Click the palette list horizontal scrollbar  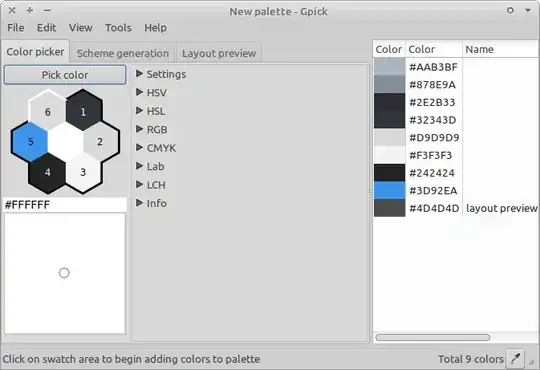tap(433, 337)
